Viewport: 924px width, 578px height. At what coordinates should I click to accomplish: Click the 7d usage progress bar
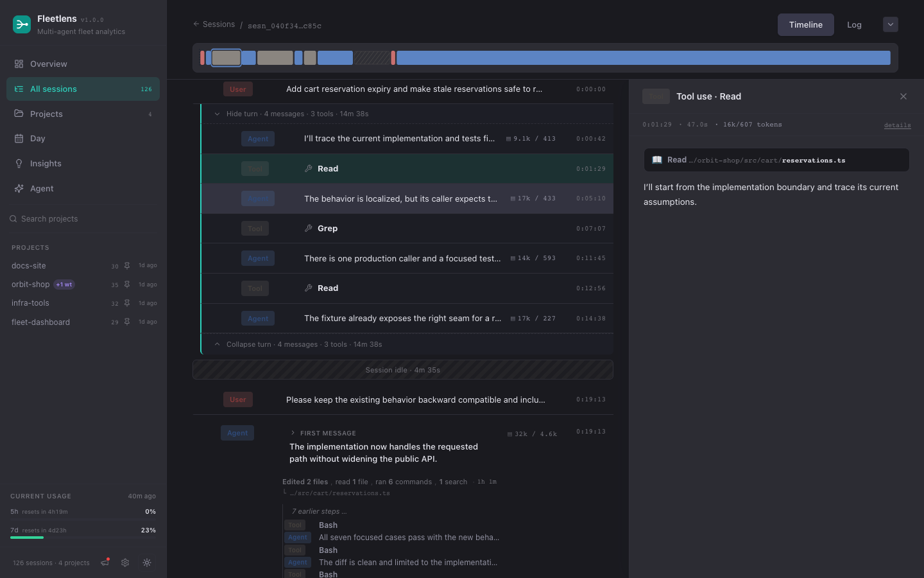coord(83,538)
